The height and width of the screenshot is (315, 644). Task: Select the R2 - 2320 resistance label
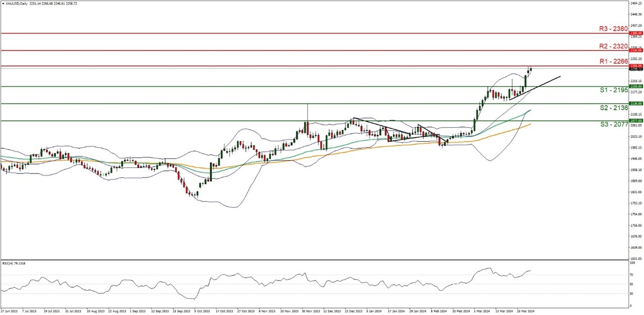point(613,46)
